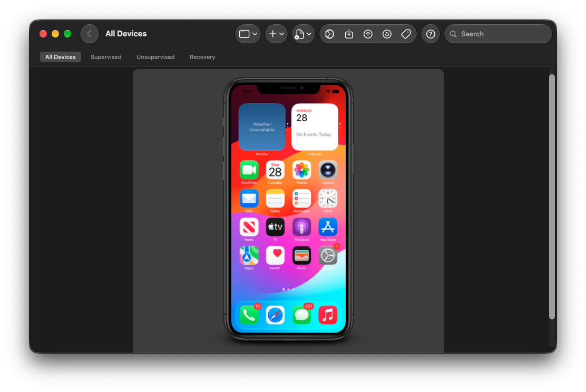Click the Maps icon on iPhone screen
Screen dimensions: 586x392
click(249, 256)
